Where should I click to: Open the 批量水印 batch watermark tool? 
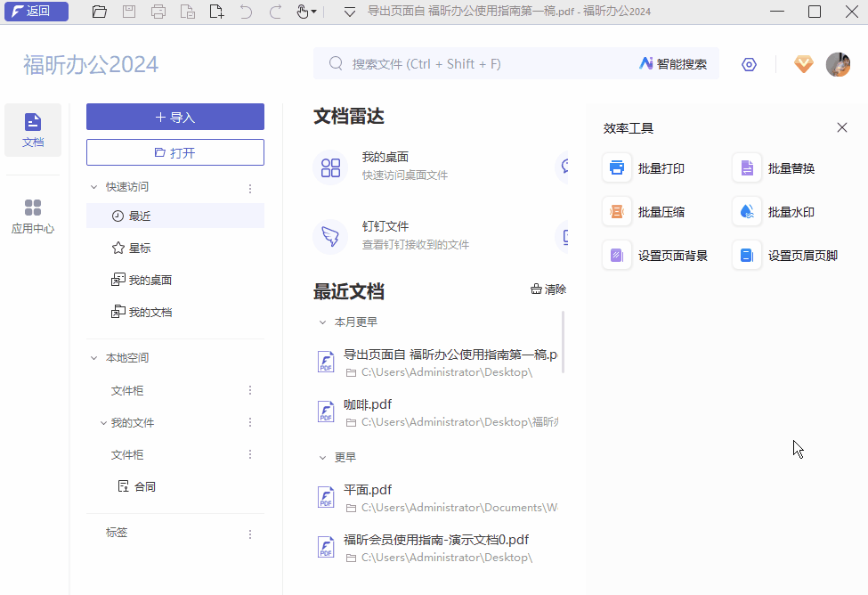click(789, 211)
